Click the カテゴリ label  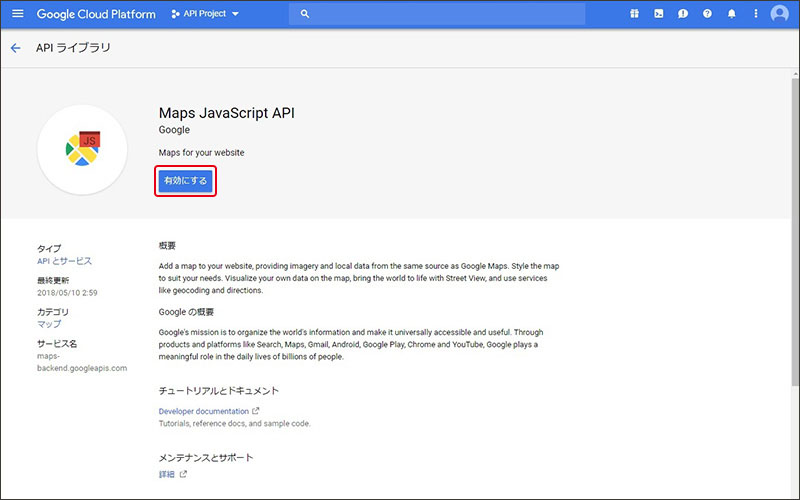53,312
